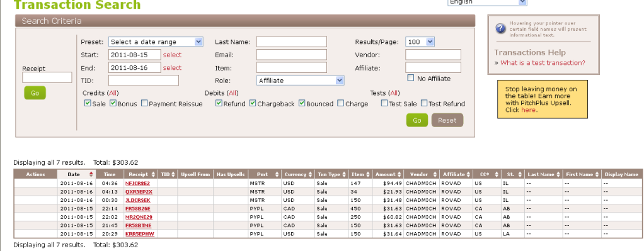This screenshot has width=644, height=251.
Task: Click the TID input field
Action: (144, 81)
